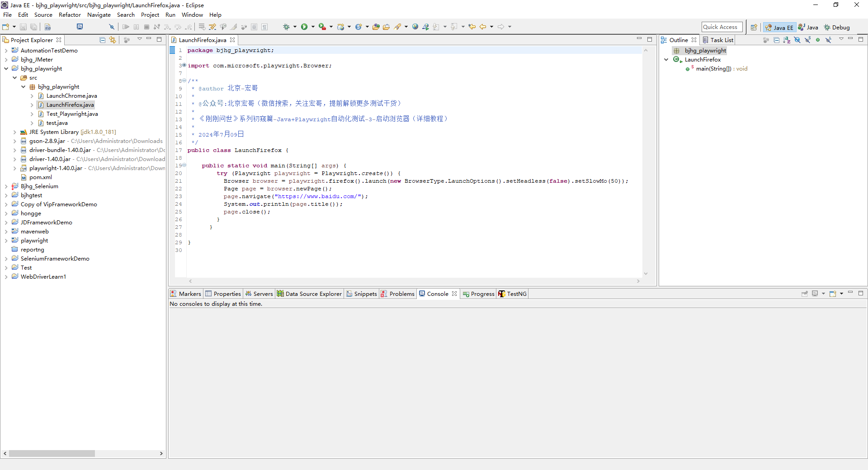Toggle Hide Fields in Outline view

797,40
